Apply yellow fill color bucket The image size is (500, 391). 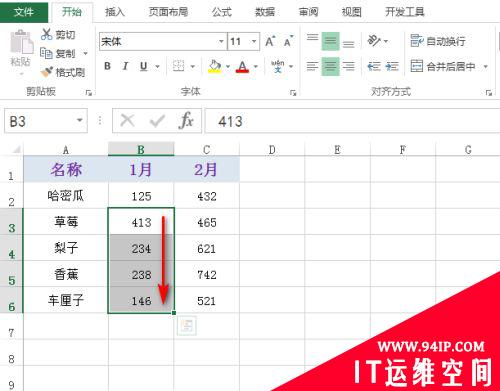pyautogui.click(x=215, y=66)
